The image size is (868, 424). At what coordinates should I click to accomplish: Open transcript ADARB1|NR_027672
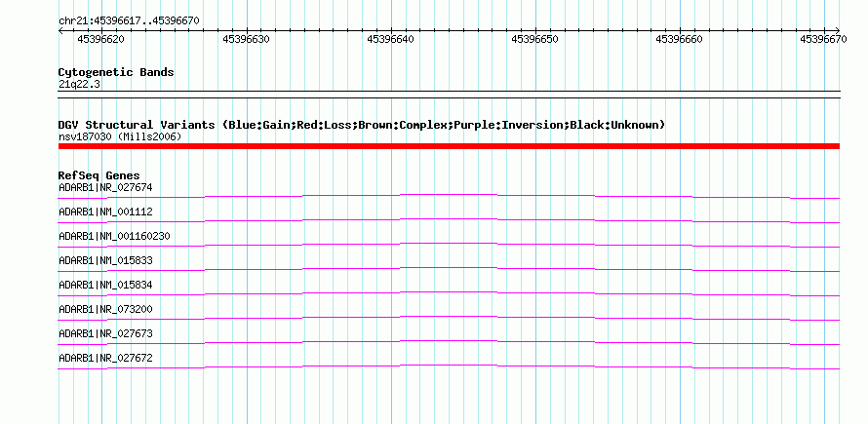coord(105,358)
